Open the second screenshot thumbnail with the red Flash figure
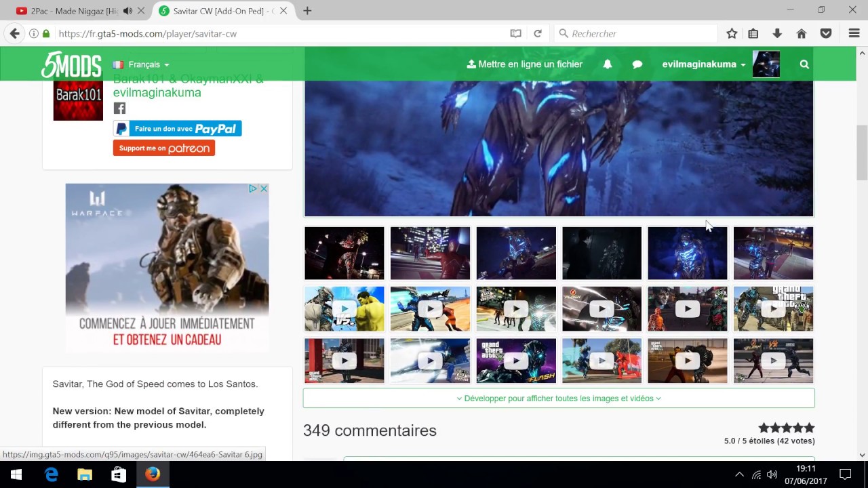 (430, 253)
